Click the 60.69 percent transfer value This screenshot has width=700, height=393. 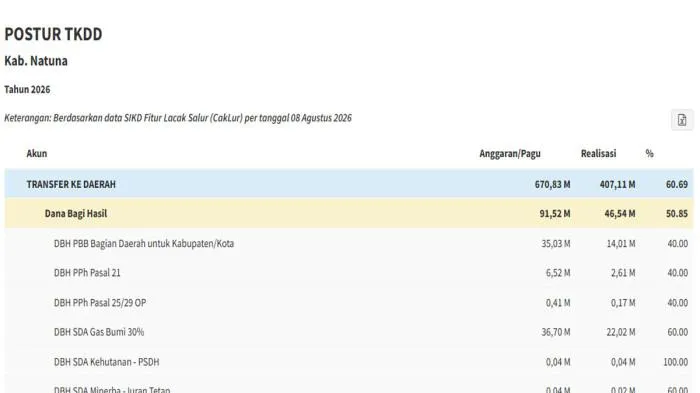pos(677,184)
